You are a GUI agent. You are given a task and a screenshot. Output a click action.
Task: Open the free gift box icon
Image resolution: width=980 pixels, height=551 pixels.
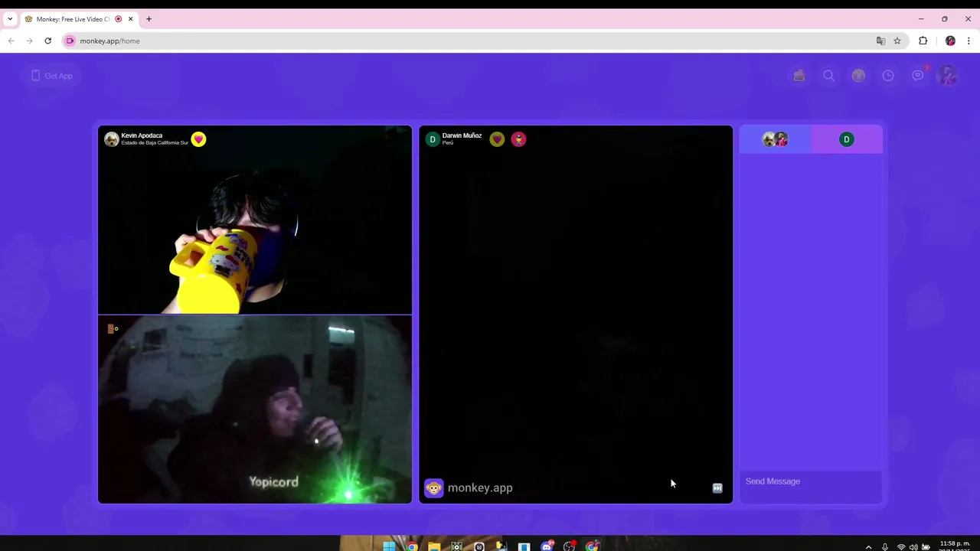pyautogui.click(x=799, y=76)
